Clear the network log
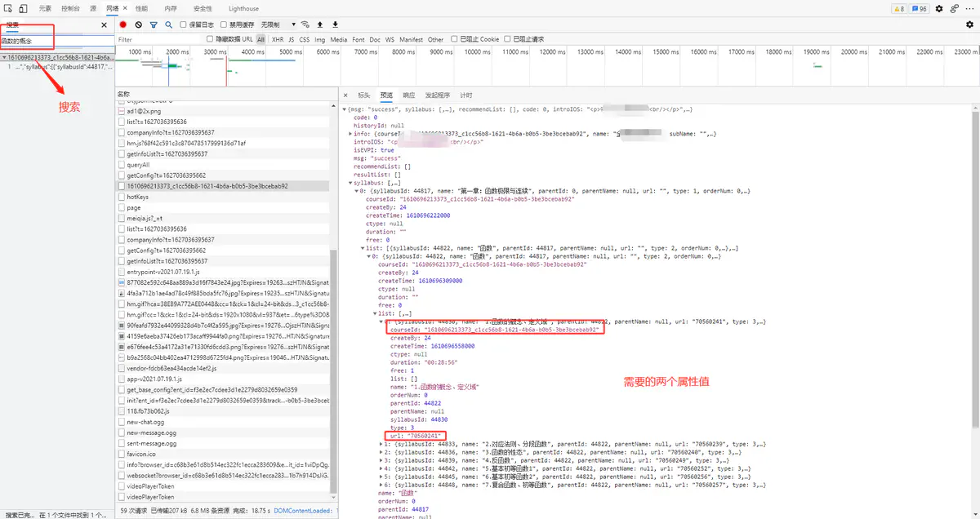 [138, 24]
